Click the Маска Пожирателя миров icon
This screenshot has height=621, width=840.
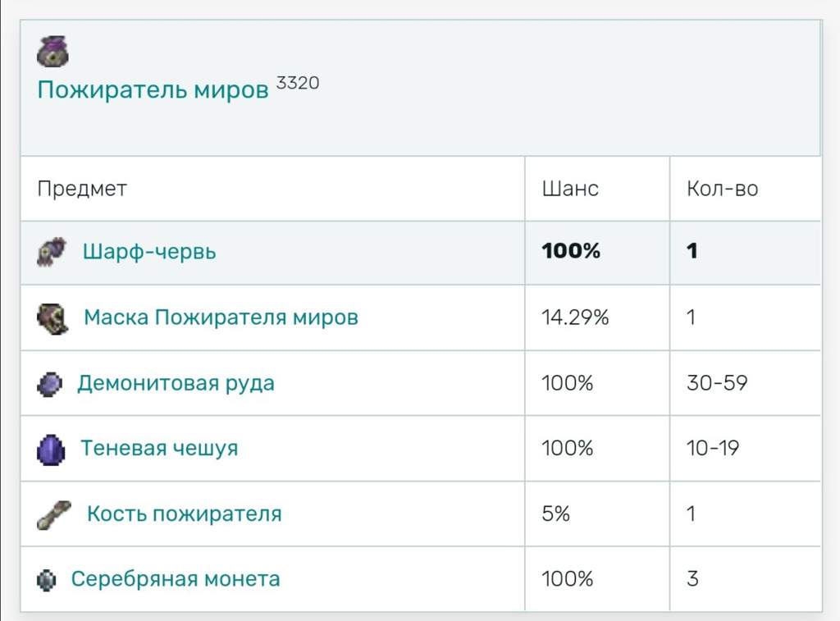53,317
